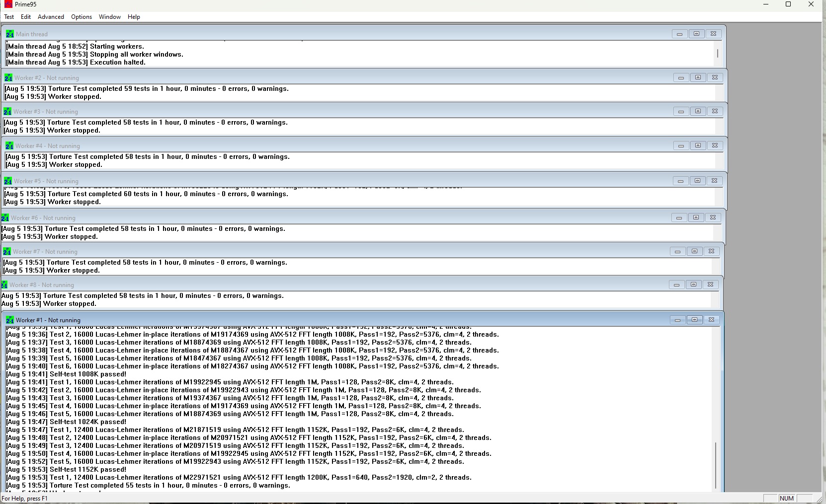The height and width of the screenshot is (504, 826).
Task: Click the Worker #6 - Not running title bar
Action: [363, 217]
